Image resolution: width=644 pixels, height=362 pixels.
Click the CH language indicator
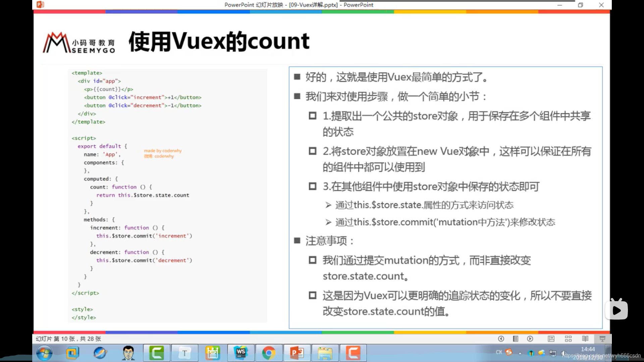(x=499, y=352)
